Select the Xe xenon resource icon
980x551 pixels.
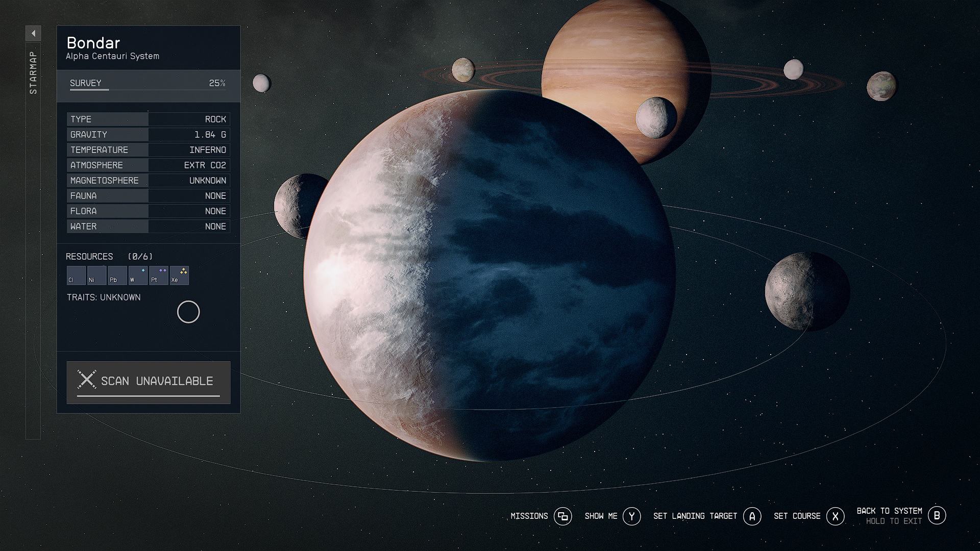(179, 275)
